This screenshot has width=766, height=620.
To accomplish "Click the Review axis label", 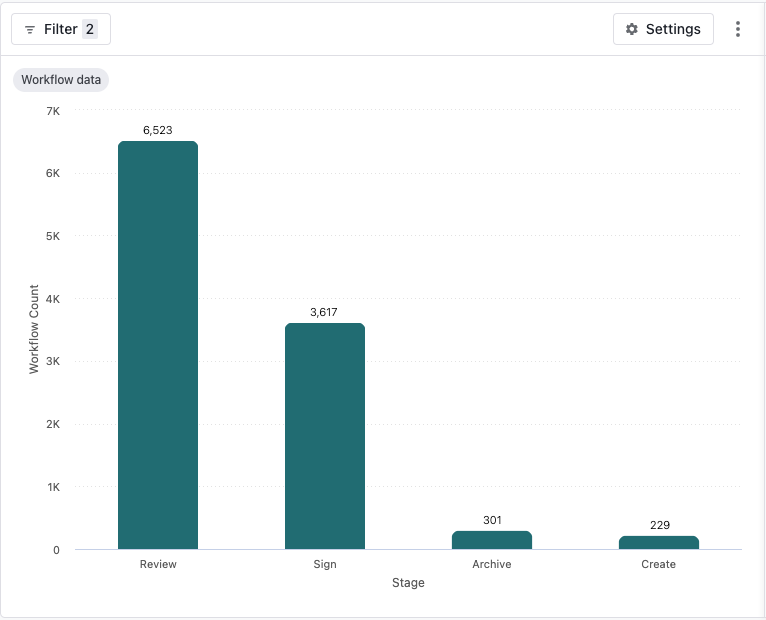I will click(x=158, y=564).
